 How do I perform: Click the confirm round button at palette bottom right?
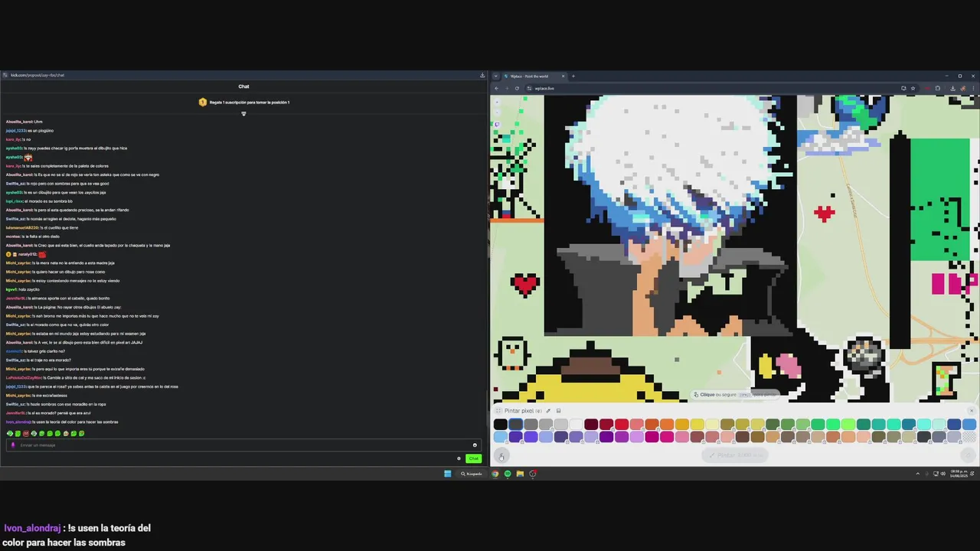tap(968, 455)
